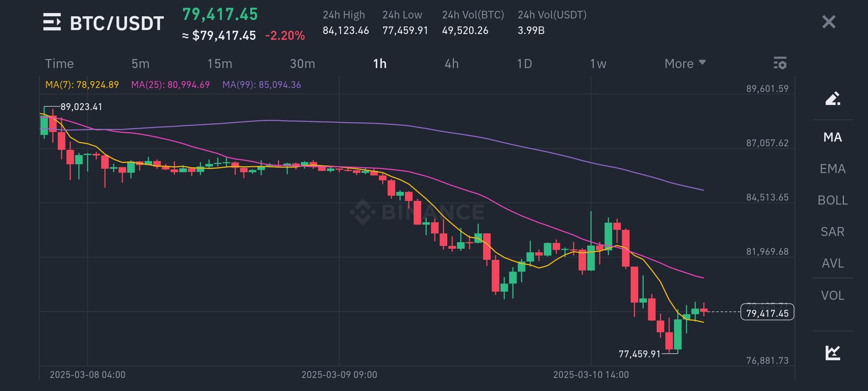Screen dimensions: 868x391
Task: Toggle the BOLL indicator
Action: pos(833,200)
